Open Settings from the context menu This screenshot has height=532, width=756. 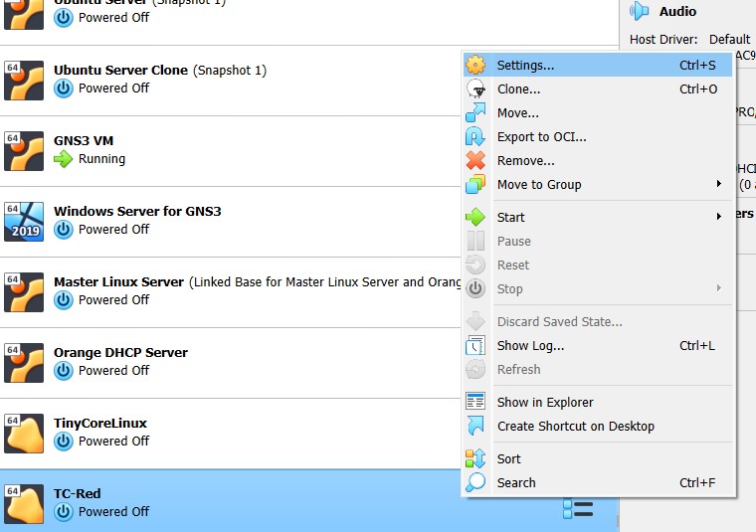pos(598,65)
